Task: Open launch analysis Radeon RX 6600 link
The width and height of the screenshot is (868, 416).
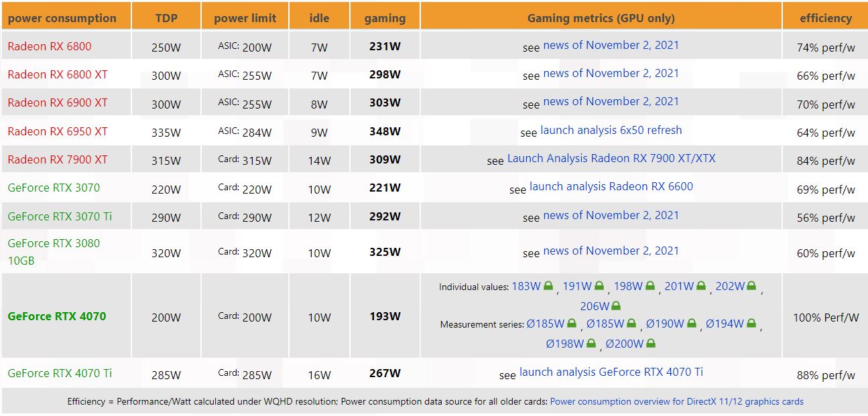Action: (611, 186)
